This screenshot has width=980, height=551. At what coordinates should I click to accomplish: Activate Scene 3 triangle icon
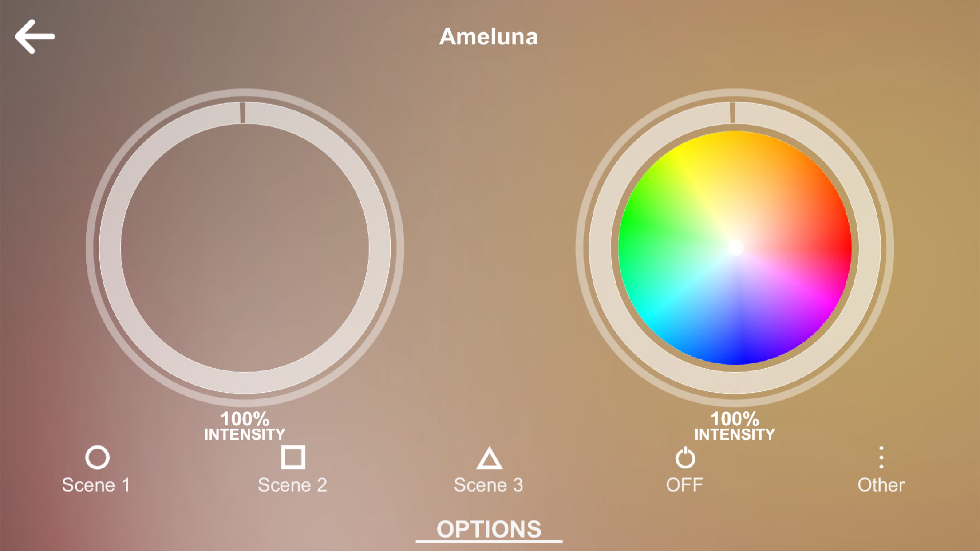tap(489, 459)
